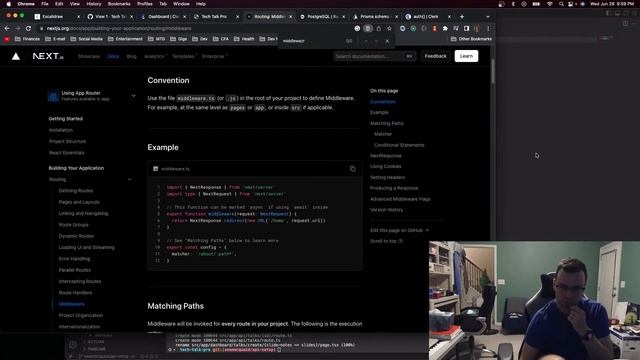Open the Blog navigation link
Viewport: 640px width, 360px height.
coord(131,56)
